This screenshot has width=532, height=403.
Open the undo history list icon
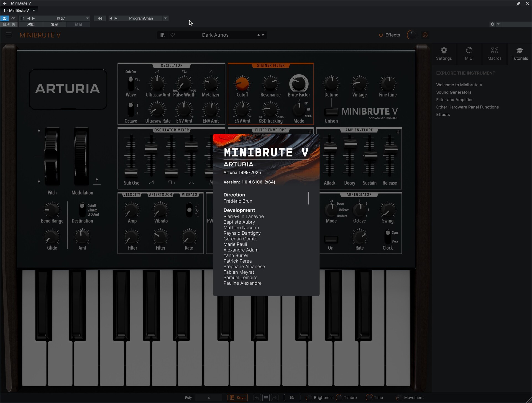click(266, 398)
